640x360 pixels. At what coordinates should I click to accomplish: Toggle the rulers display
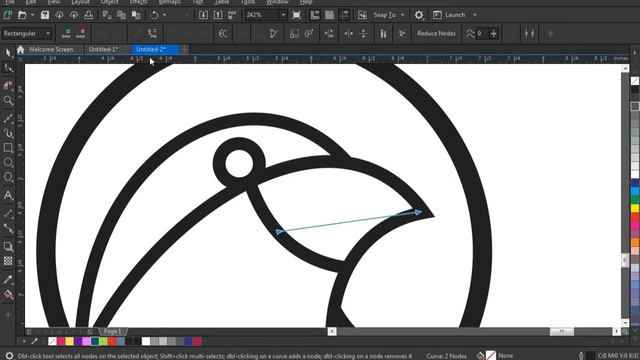pos(315,15)
